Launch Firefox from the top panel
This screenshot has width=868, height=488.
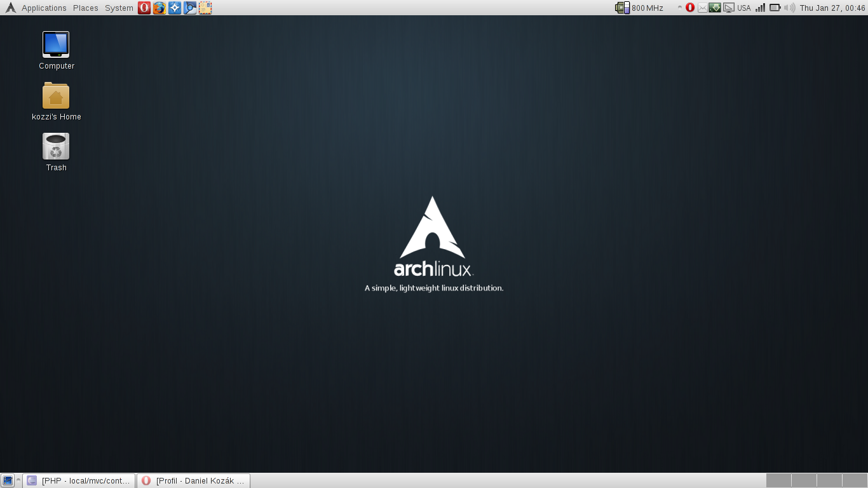159,8
